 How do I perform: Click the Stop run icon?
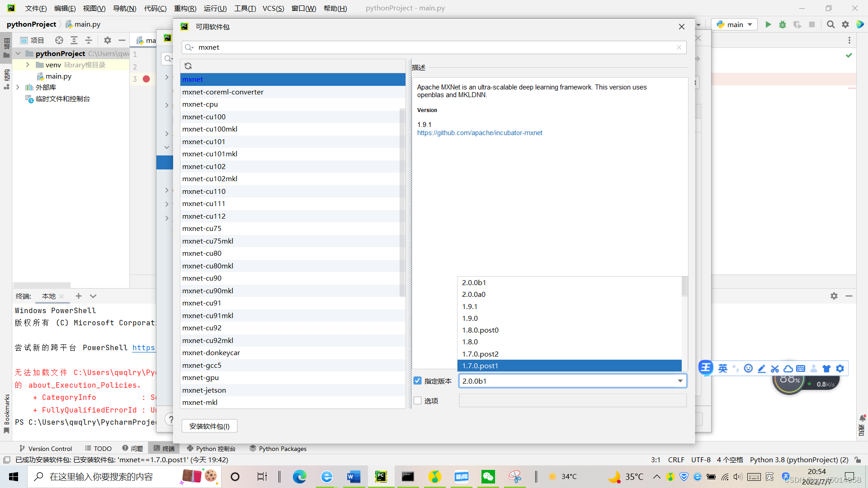coord(812,24)
